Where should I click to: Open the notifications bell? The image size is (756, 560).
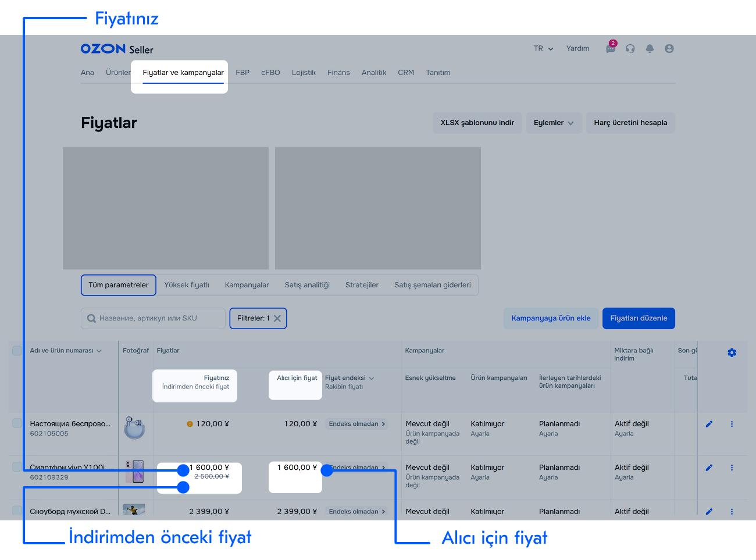(650, 49)
